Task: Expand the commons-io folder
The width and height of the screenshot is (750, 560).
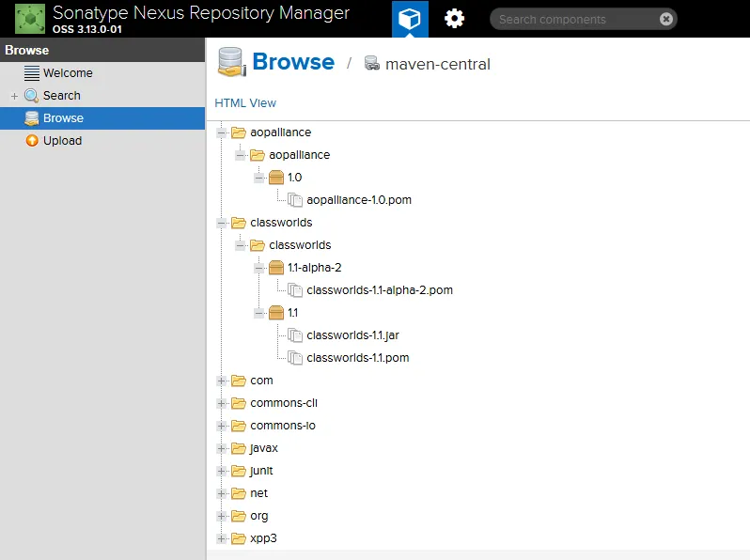Action: point(222,426)
